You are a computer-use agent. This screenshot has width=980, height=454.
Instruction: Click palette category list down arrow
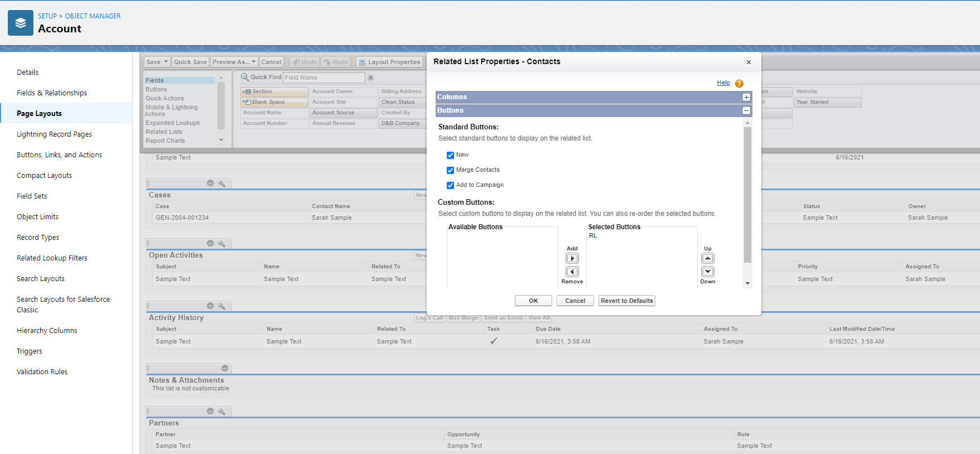click(x=221, y=140)
